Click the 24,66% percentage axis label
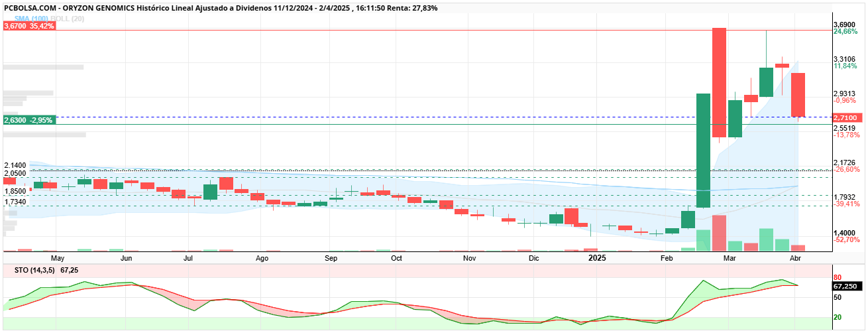Screen dimensions: 868x333 pyautogui.click(x=845, y=32)
